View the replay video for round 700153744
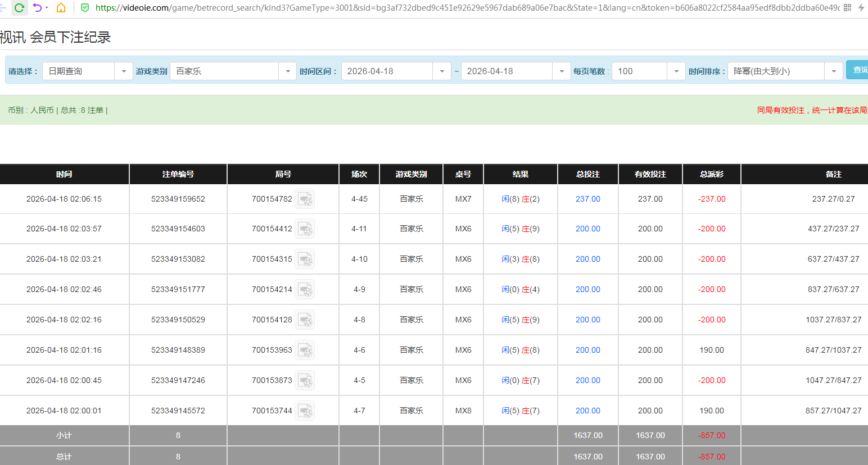The image size is (868, 465). click(x=304, y=411)
